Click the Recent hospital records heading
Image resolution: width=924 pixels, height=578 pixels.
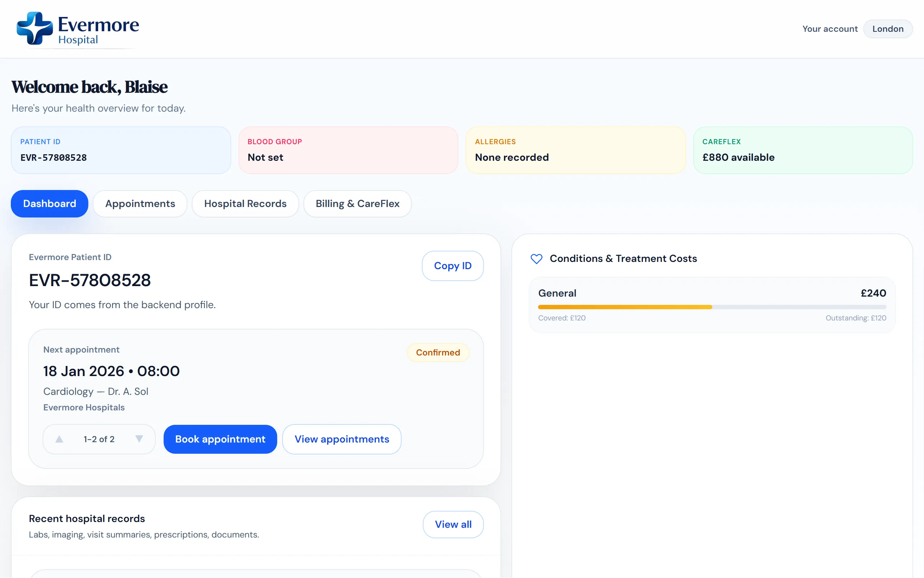coord(87,519)
